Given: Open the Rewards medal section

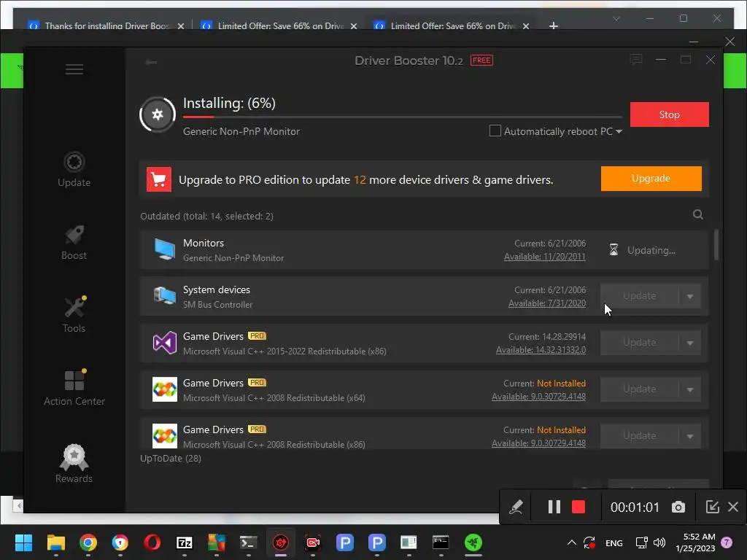Looking at the screenshot, I should coord(74,464).
